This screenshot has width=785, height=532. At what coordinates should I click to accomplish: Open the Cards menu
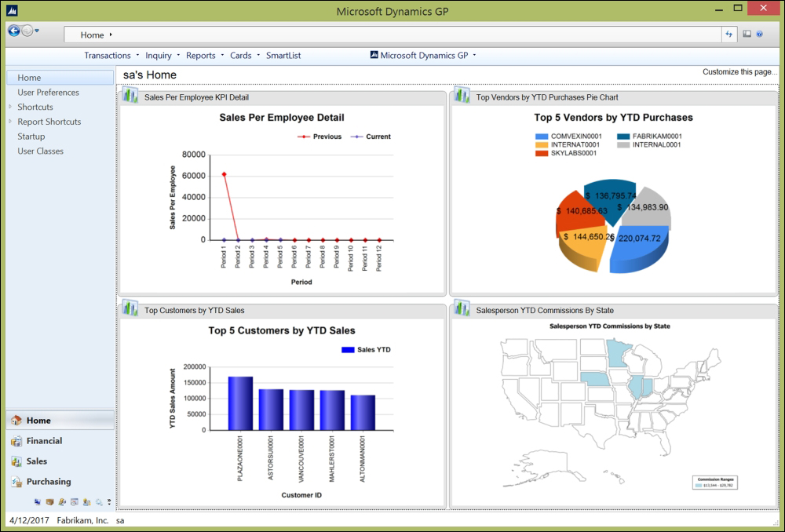241,56
